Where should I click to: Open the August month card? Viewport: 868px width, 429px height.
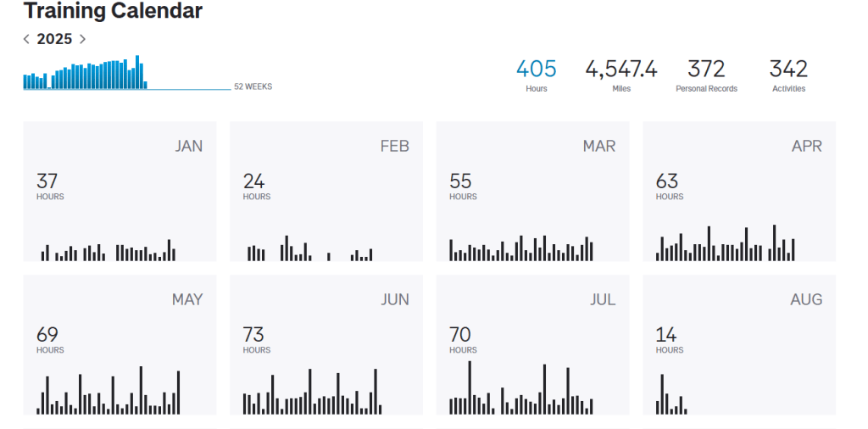click(x=739, y=345)
